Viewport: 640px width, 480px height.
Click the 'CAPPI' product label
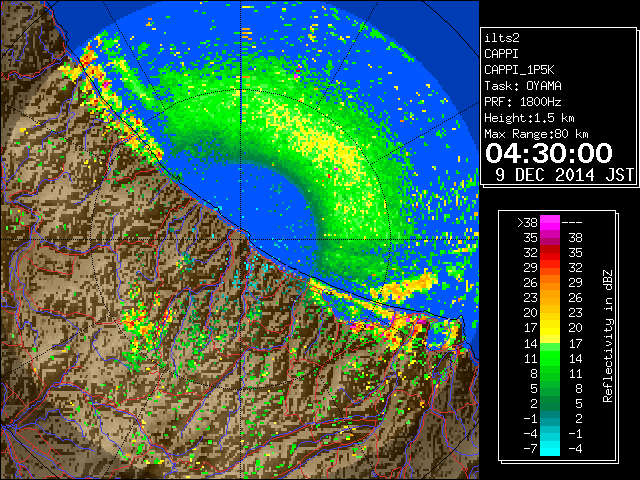click(x=501, y=54)
